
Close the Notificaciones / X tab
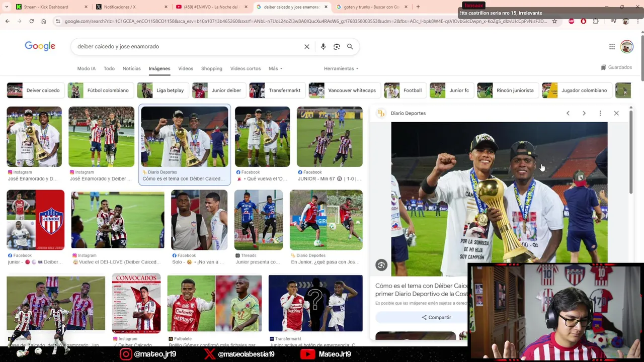(x=166, y=7)
